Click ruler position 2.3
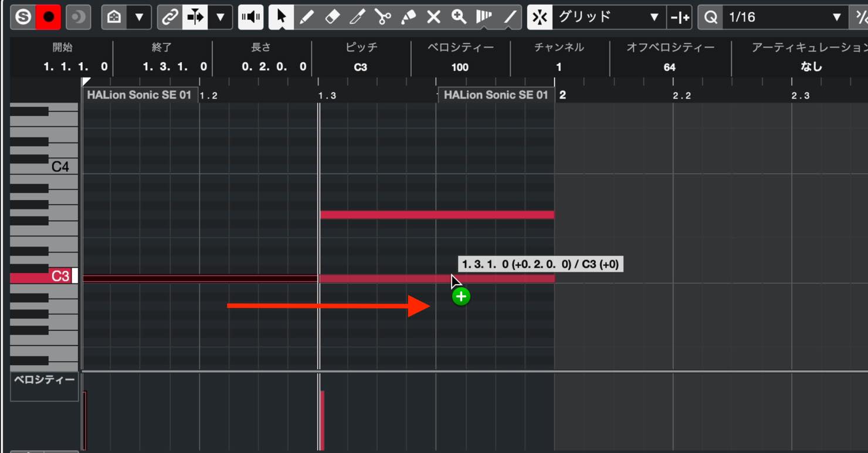 click(x=801, y=96)
